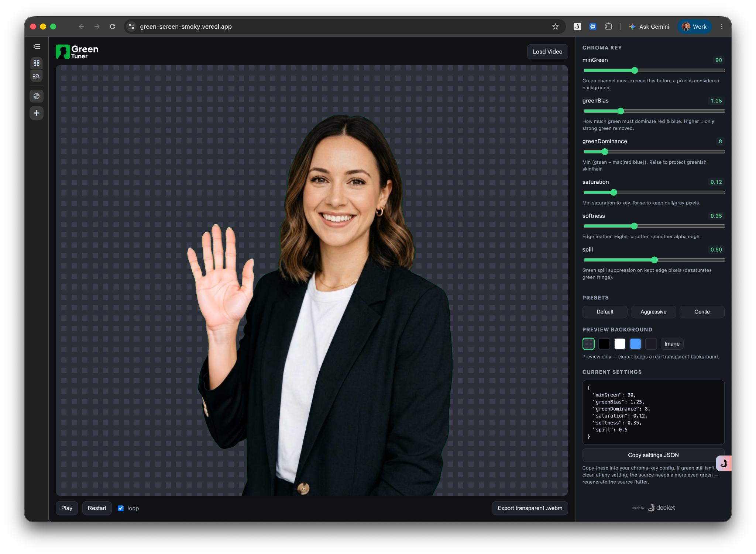Open Chrome's three-dot menu
The width and height of the screenshot is (756, 554).
(x=721, y=27)
